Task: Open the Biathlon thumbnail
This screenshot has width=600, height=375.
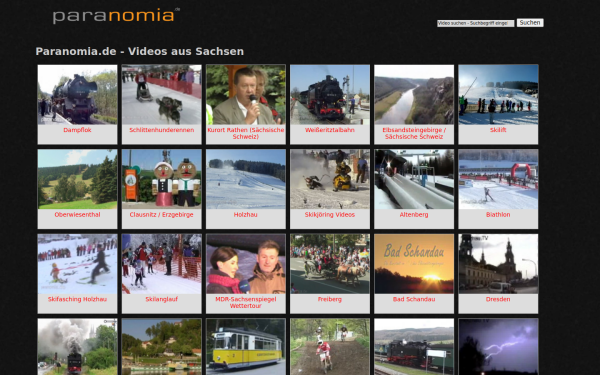Action: [x=498, y=179]
